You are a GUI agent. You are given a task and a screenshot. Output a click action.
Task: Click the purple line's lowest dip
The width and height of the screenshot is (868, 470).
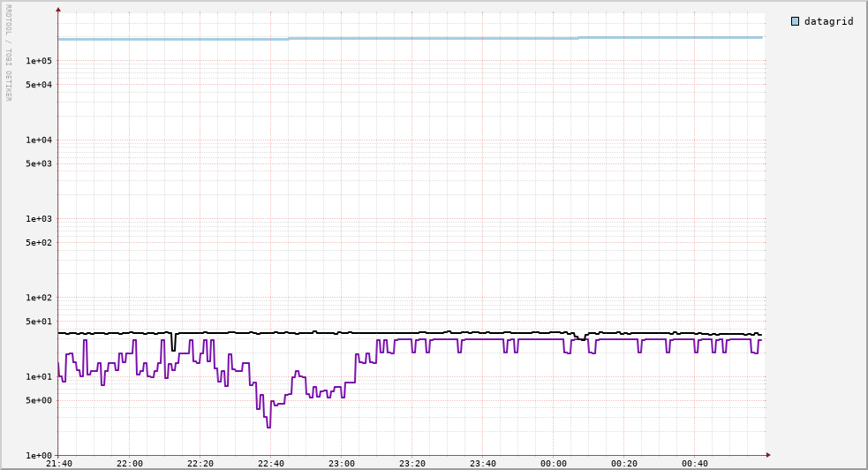(x=269, y=426)
